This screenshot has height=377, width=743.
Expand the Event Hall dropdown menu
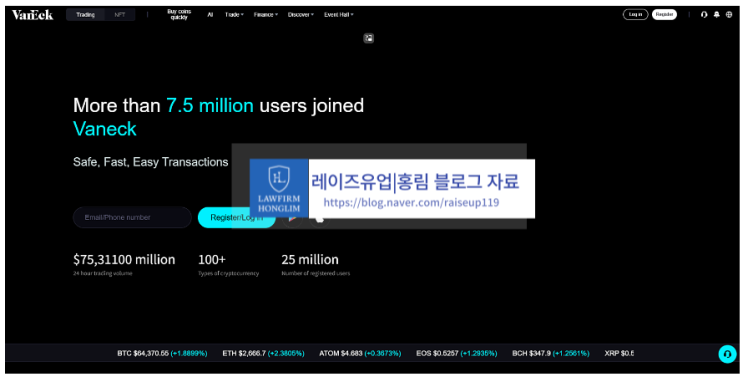click(x=339, y=15)
